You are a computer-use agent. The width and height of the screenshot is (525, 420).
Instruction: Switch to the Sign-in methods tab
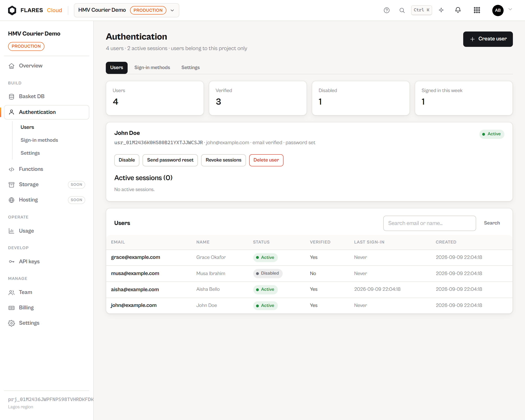(152, 67)
